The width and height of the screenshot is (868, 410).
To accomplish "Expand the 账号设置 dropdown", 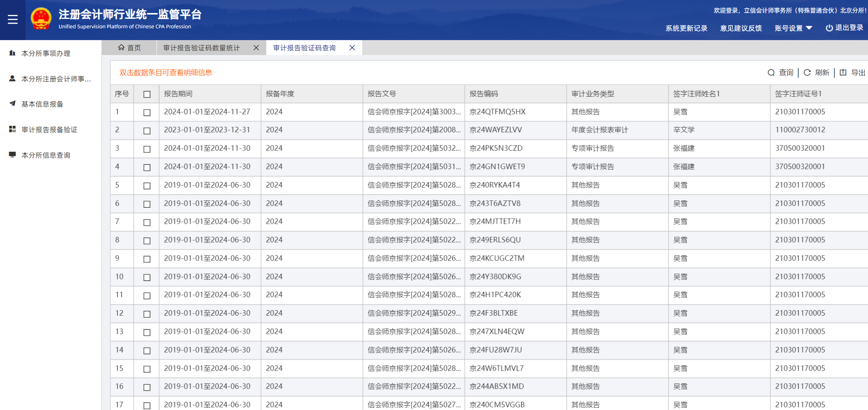I will click(793, 28).
